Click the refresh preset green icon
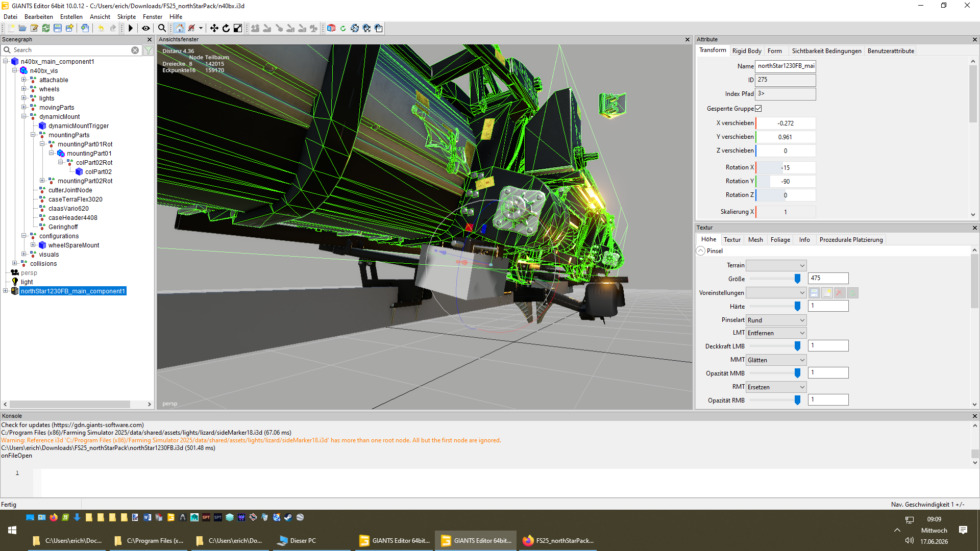Image resolution: width=980 pixels, height=551 pixels. tap(852, 293)
